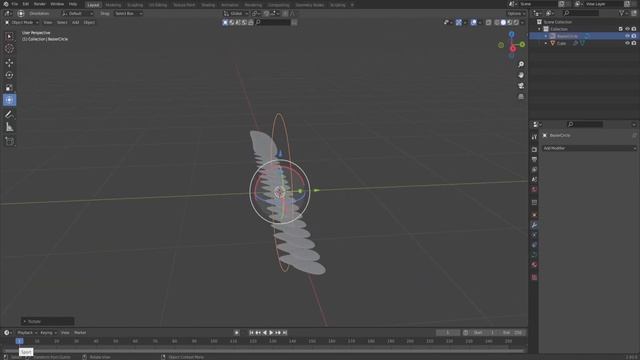This screenshot has width=640, height=360.
Task: Open the Output properties tab
Action: [x=534, y=160]
